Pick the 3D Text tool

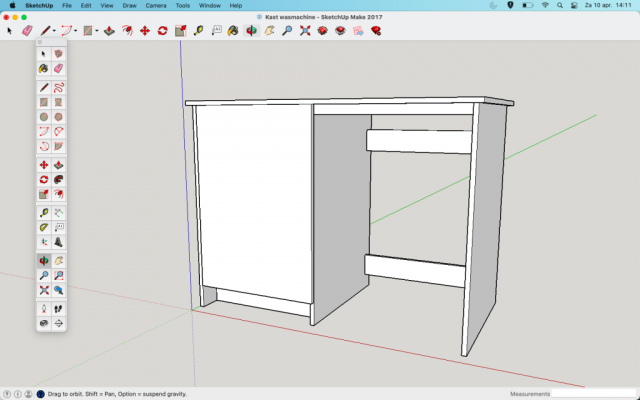point(58,242)
